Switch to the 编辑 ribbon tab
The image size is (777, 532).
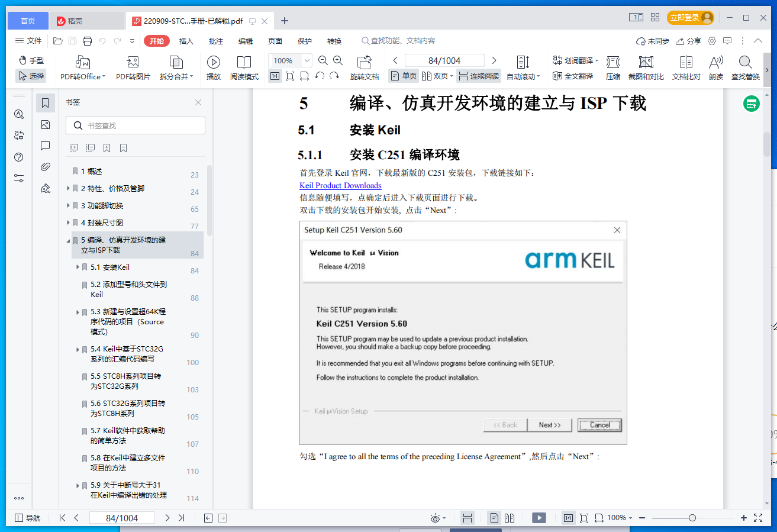(x=246, y=41)
